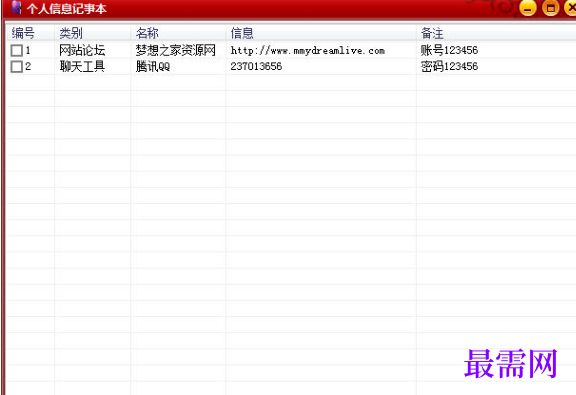Click the 账号123456 remark cell
Image resolution: width=576 pixels, height=395 pixels.
[449, 50]
